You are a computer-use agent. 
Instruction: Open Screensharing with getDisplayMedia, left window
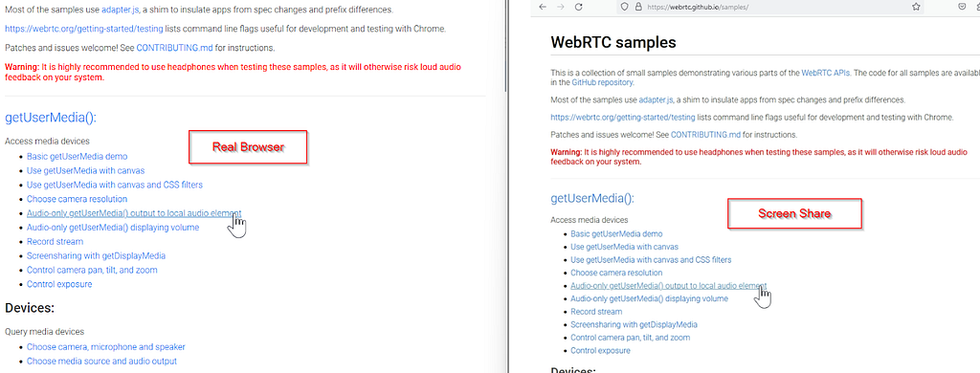tap(96, 255)
